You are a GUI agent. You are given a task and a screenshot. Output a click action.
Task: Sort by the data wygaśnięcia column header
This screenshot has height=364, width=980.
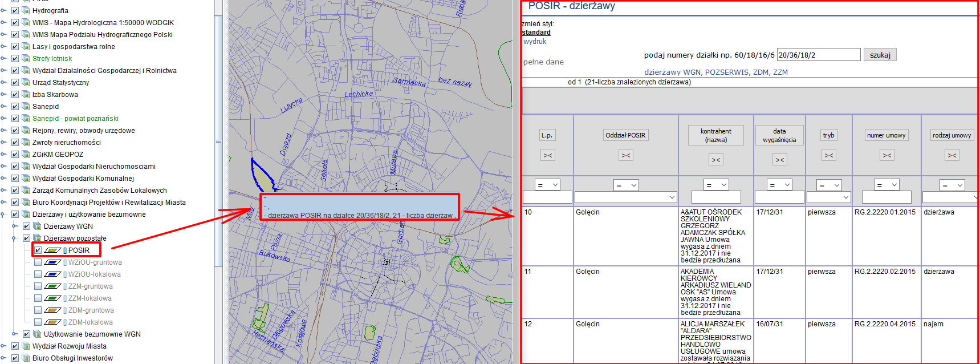click(779, 135)
